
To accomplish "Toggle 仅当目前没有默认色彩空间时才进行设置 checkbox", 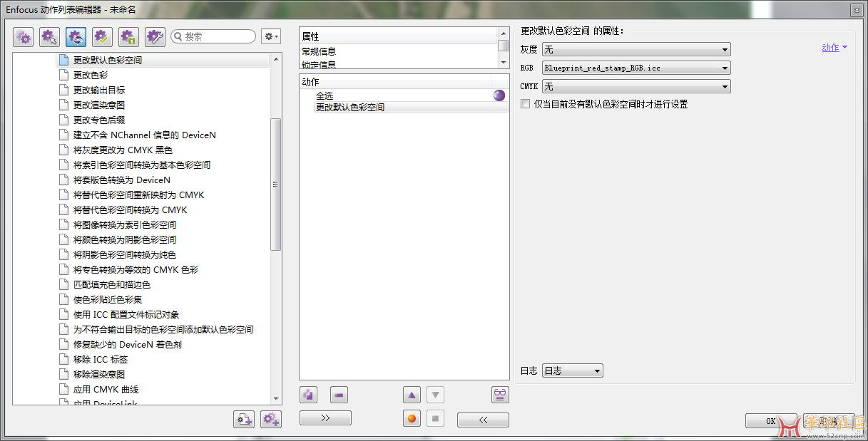I will (526, 104).
